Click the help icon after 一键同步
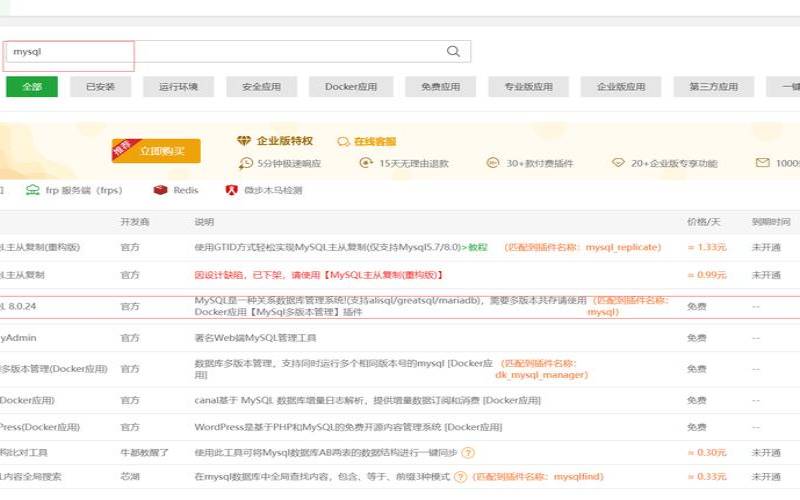 467,453
